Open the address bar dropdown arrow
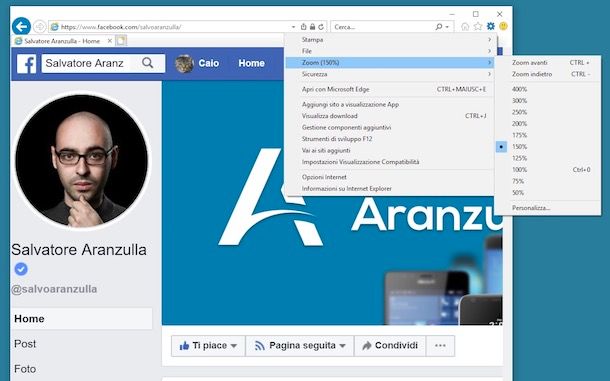This screenshot has height=381, width=610. [293, 27]
